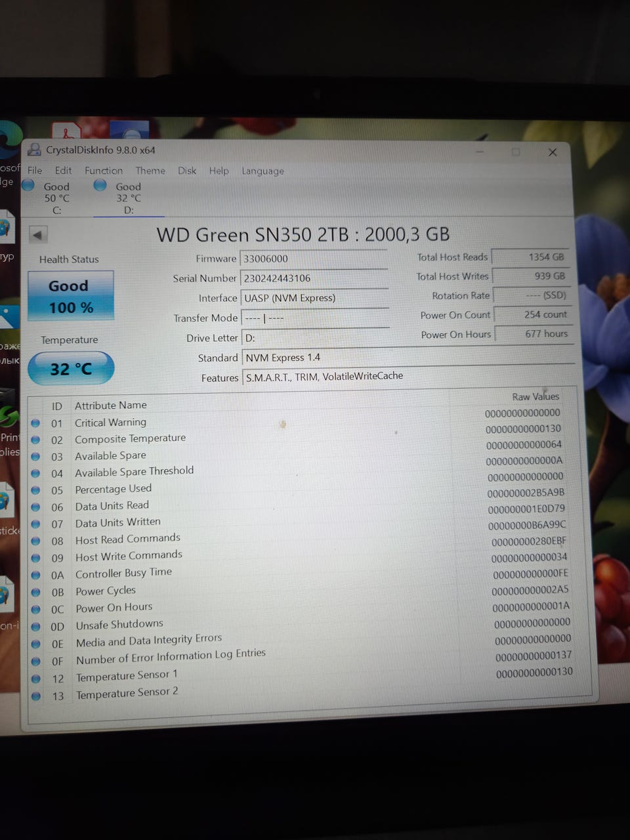630x840 pixels.
Task: Click status dot beside Critical Warning
Action: [35, 423]
